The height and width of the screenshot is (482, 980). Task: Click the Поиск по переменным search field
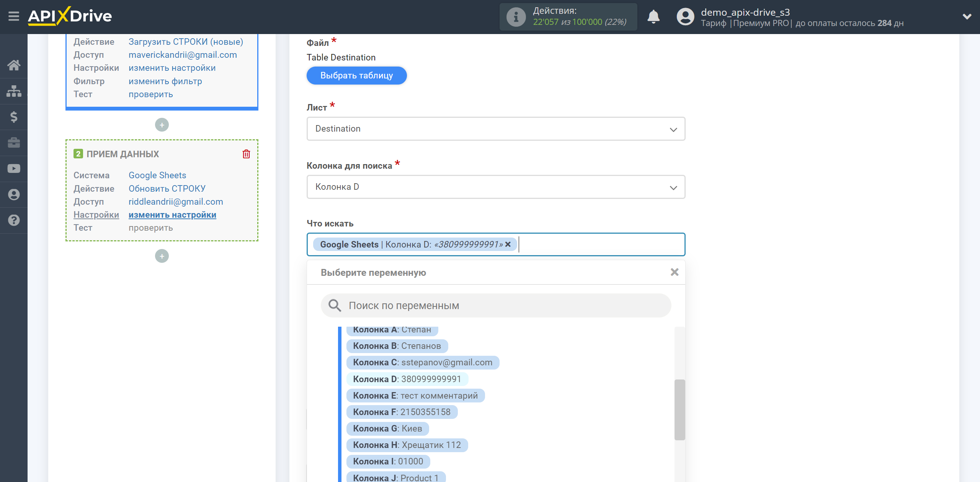coord(496,305)
